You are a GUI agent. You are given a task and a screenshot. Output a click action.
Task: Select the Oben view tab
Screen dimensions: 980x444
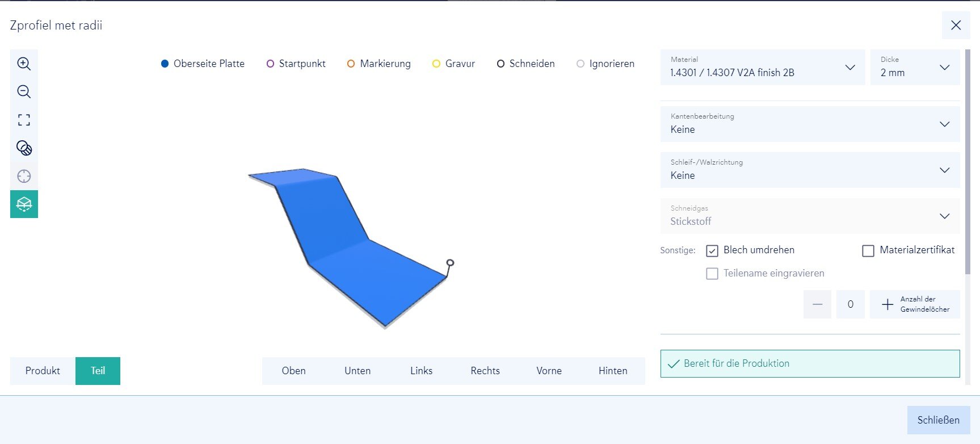pyautogui.click(x=293, y=371)
